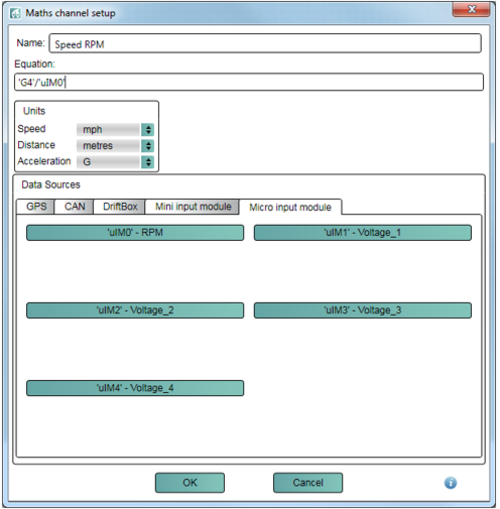Insert 'uIM3' - Voltage_3 data source
The width and height of the screenshot is (500, 509).
tap(363, 310)
